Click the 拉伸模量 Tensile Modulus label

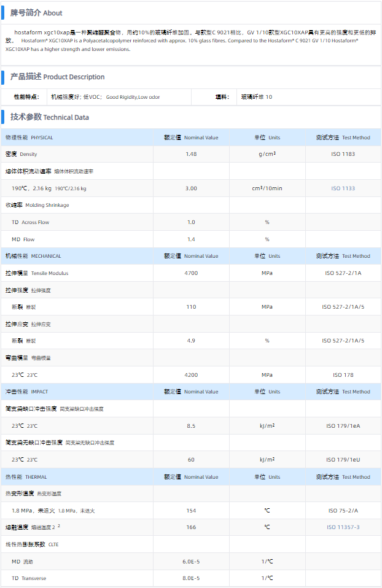tap(37, 273)
